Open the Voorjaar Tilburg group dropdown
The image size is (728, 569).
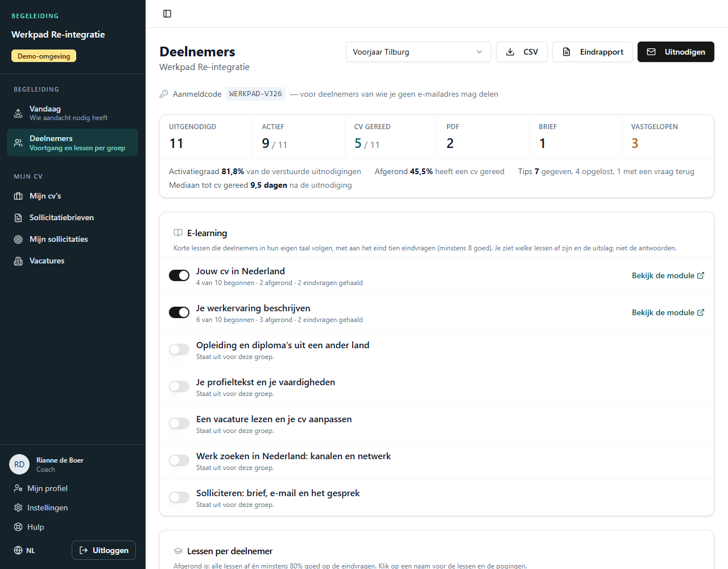[418, 52]
